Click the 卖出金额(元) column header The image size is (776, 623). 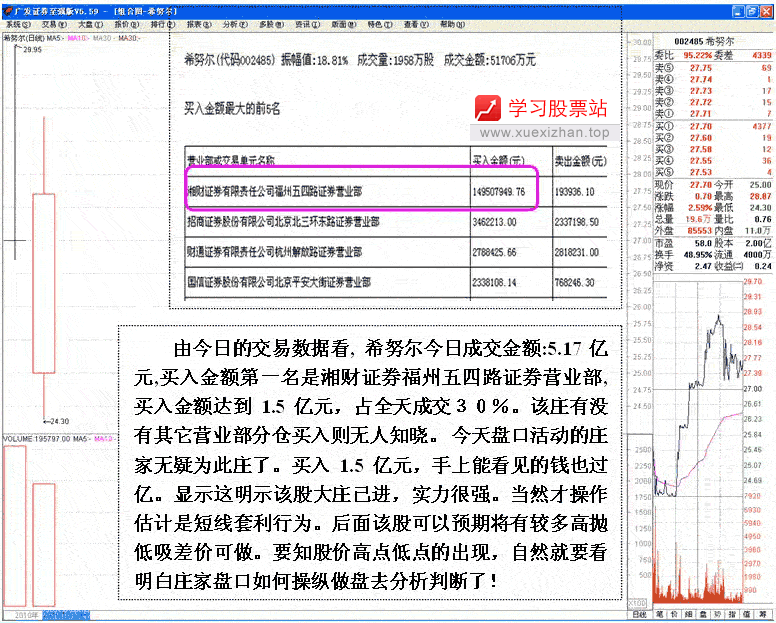pyautogui.click(x=581, y=160)
